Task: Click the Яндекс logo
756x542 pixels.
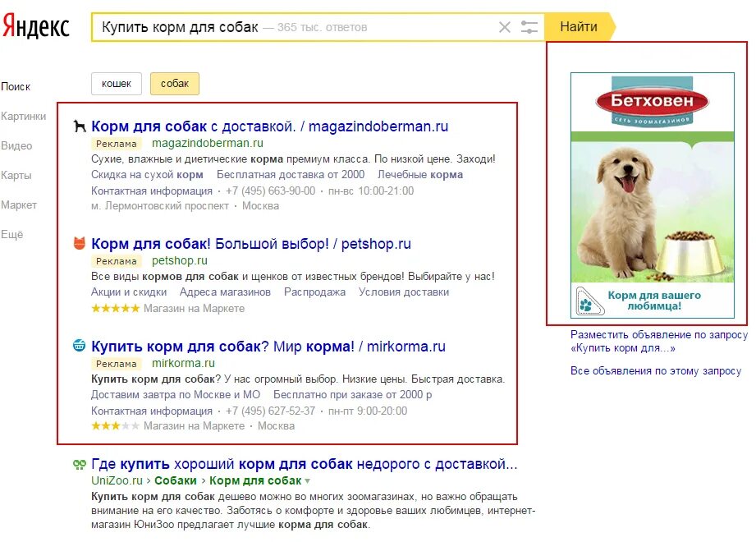Action: click(x=36, y=26)
